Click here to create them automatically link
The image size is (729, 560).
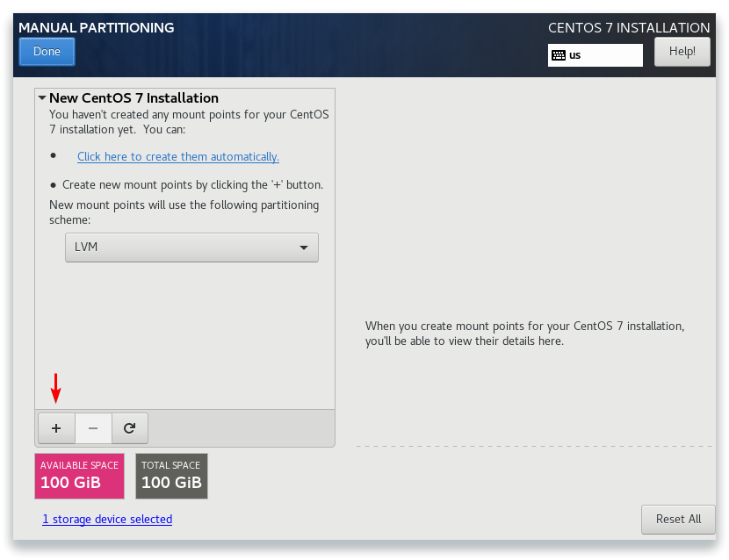[178, 156]
